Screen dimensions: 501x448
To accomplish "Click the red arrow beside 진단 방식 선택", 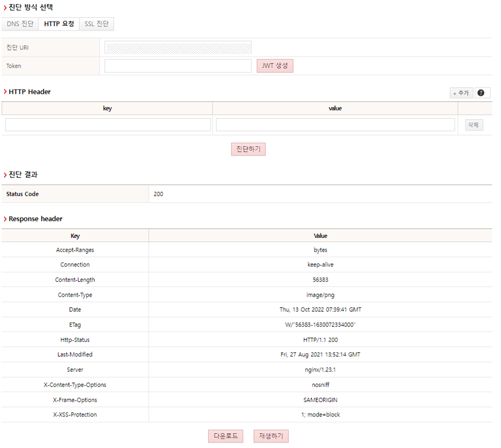I will [5, 8].
